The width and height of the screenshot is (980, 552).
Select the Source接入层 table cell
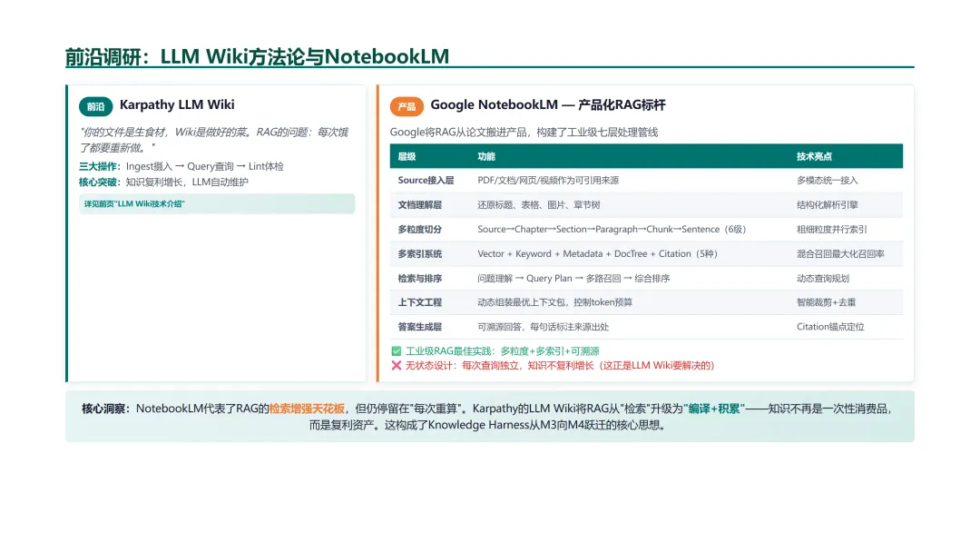click(x=426, y=181)
